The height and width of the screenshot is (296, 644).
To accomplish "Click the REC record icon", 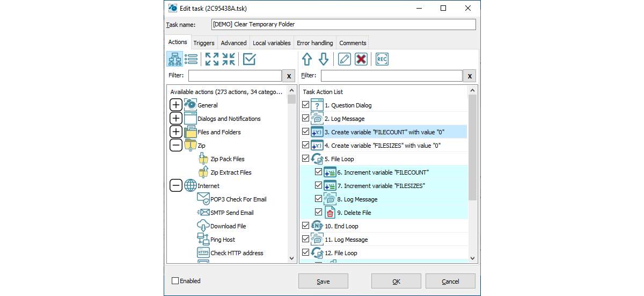I will (382, 59).
